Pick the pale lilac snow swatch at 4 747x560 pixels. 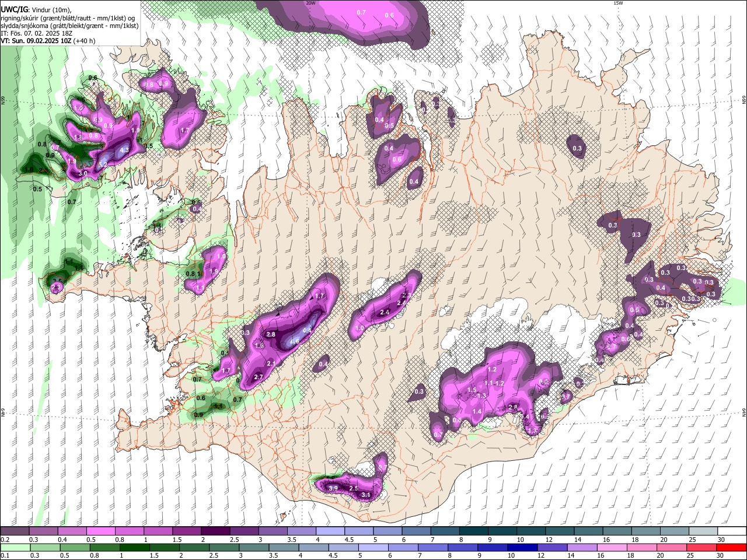[x=329, y=531]
